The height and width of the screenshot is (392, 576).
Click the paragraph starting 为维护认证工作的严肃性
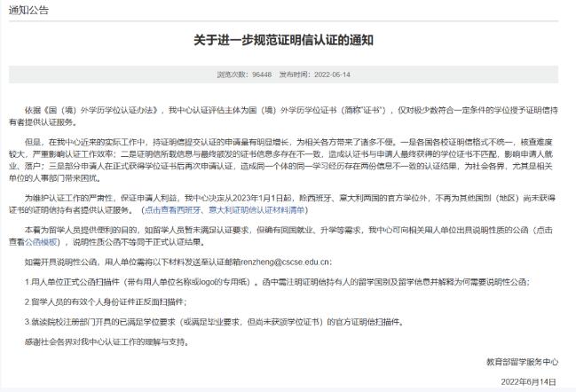283,204
